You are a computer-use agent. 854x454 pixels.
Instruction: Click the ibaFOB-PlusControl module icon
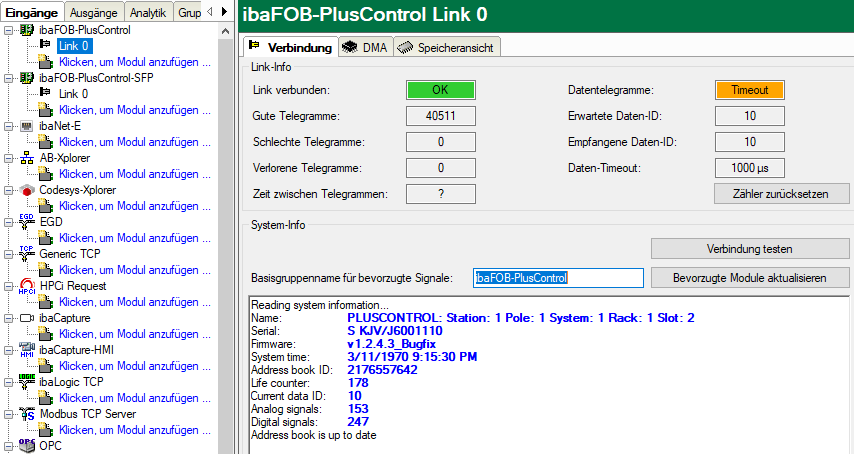pos(27,30)
